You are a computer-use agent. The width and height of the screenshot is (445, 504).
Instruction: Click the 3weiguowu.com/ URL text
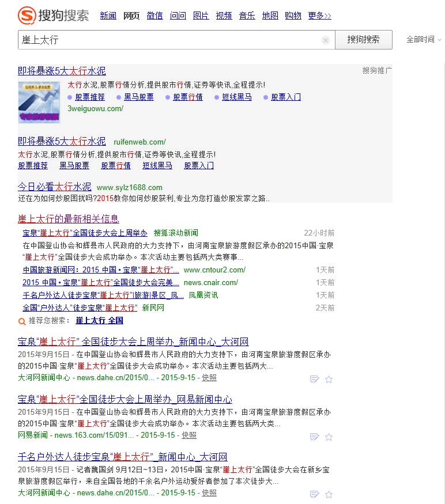95,109
